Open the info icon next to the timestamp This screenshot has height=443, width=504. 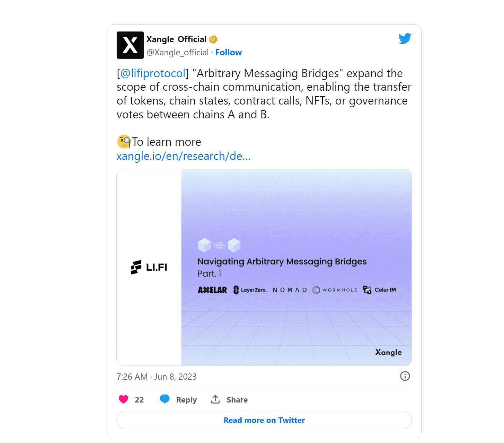coord(405,376)
